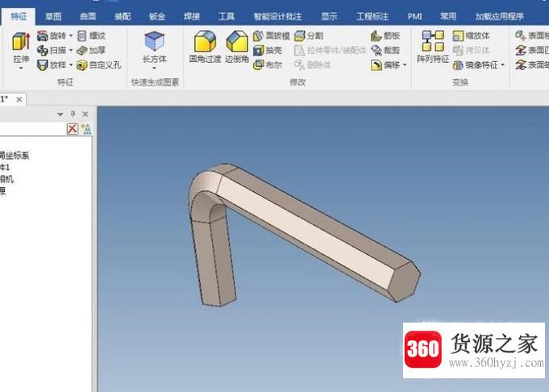Click the third 表面 tool icon at ribbon's right edge
The height and width of the screenshot is (392, 549).
point(521,65)
